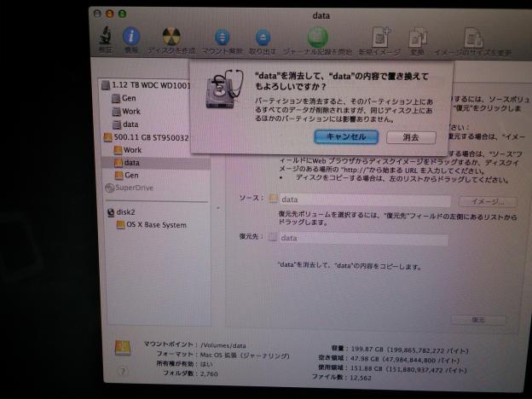Open the Info toolbar icon
The width and height of the screenshot is (532, 399).
tap(131, 36)
